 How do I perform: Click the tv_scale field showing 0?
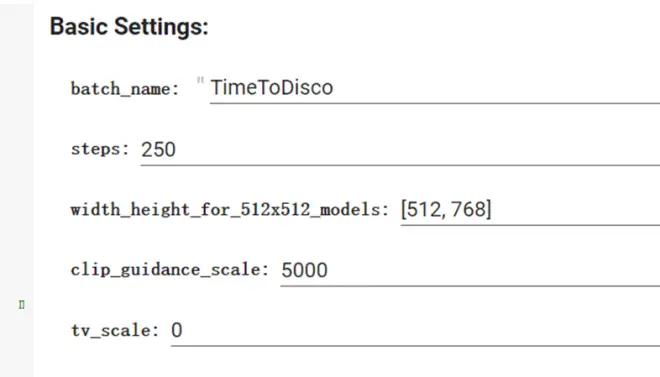[415, 330]
